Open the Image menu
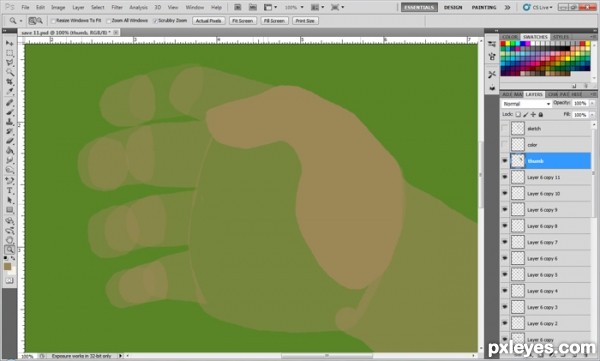 click(58, 7)
